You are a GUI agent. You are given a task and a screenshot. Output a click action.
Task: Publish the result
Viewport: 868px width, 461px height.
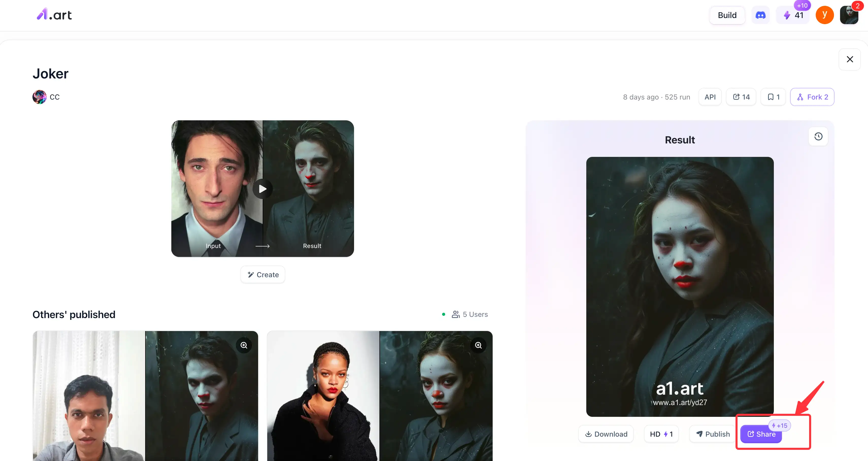713,434
